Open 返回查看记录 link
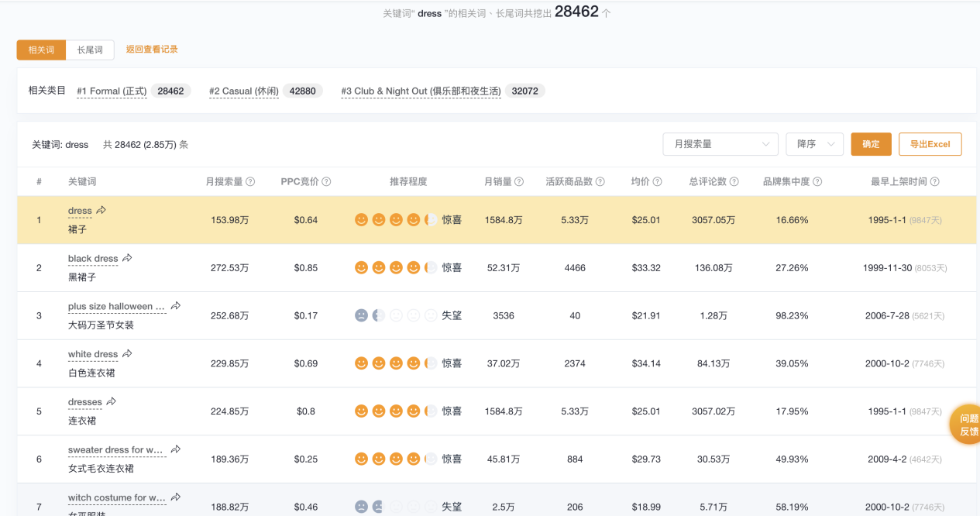Viewport: 980px width, 516px height. tap(152, 50)
